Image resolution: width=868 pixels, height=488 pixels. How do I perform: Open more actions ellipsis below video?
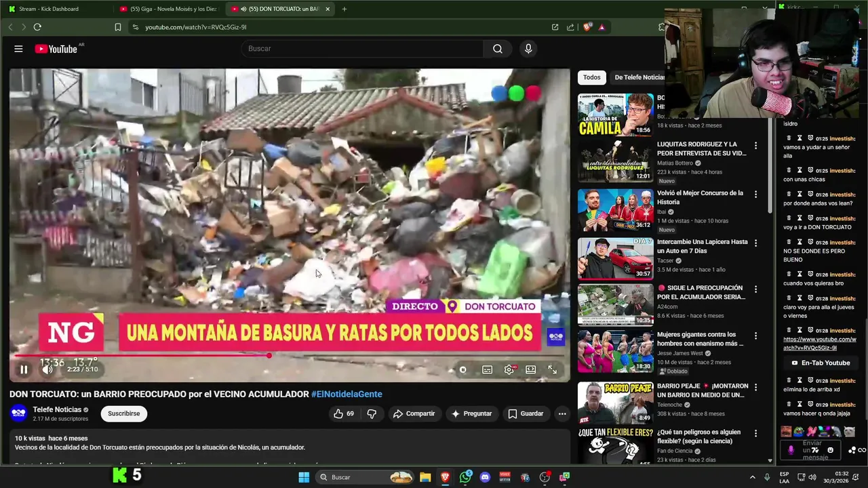pos(562,413)
